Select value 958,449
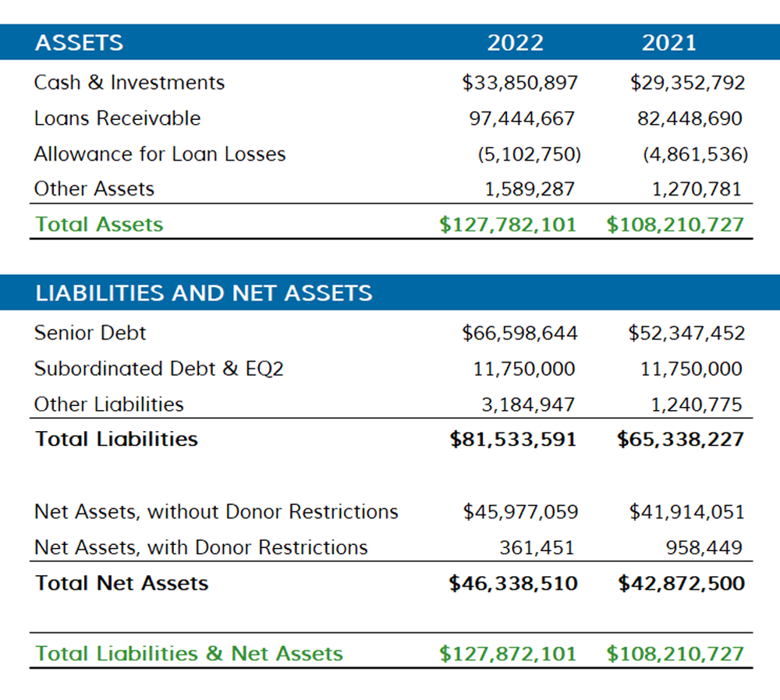 click(704, 548)
